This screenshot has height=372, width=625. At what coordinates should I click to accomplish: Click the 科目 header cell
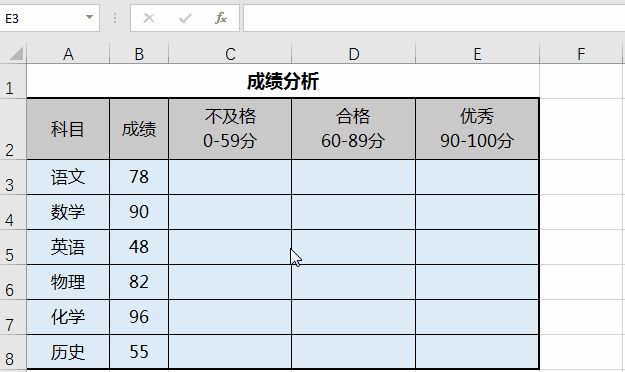tap(68, 129)
